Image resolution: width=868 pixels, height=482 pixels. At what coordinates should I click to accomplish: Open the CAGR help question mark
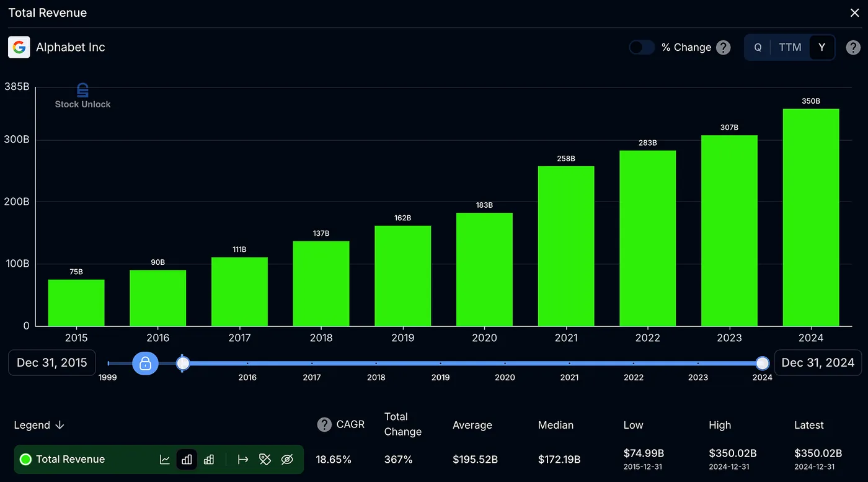324,425
